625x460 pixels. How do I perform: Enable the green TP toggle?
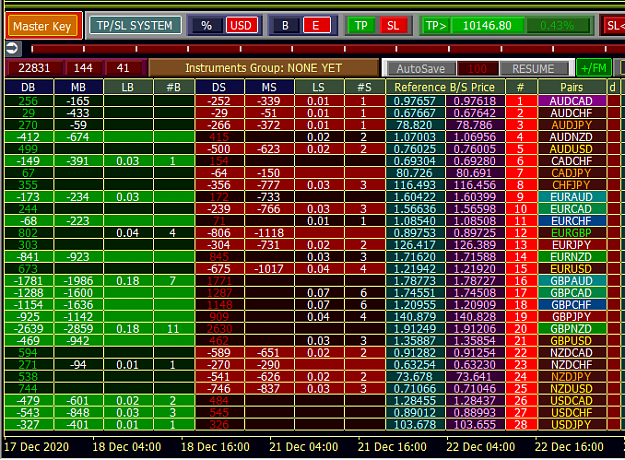coord(361,26)
